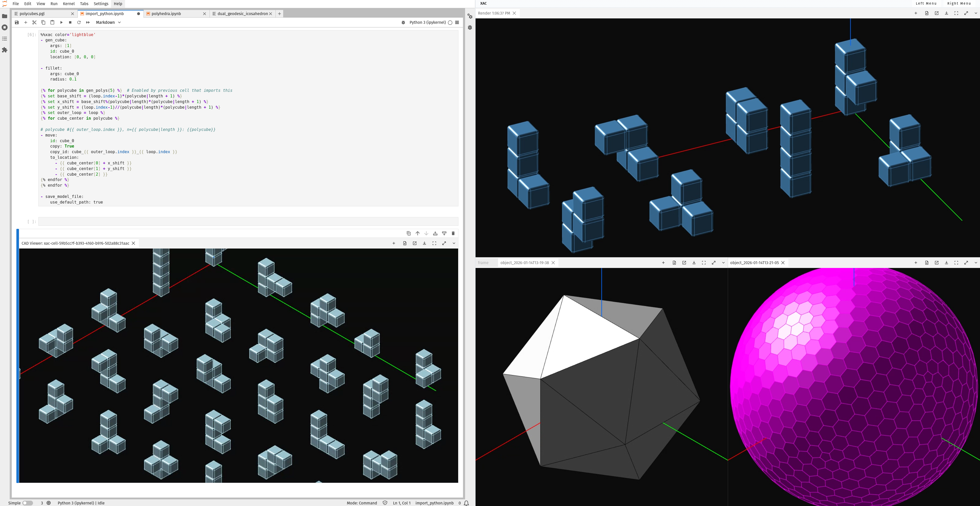The image size is (980, 506).
Task: Click the Left Menu button
Action: [926, 3]
